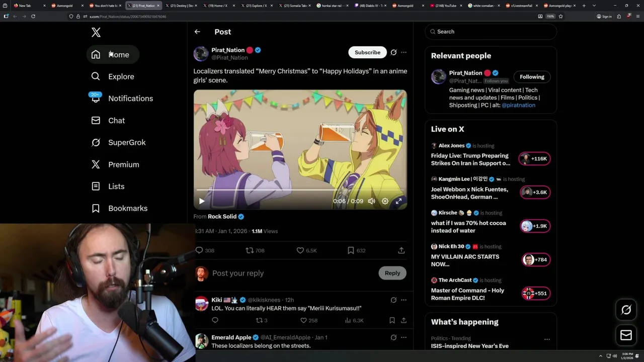
Task: Bookmark Kiki's comment
Action: [x=392, y=320]
